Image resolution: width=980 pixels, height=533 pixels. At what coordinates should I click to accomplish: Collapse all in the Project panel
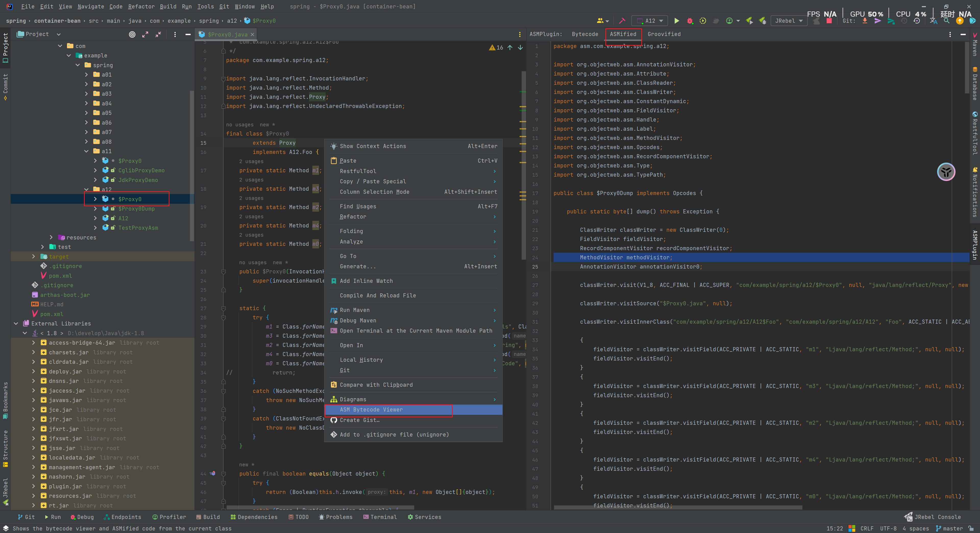158,35
